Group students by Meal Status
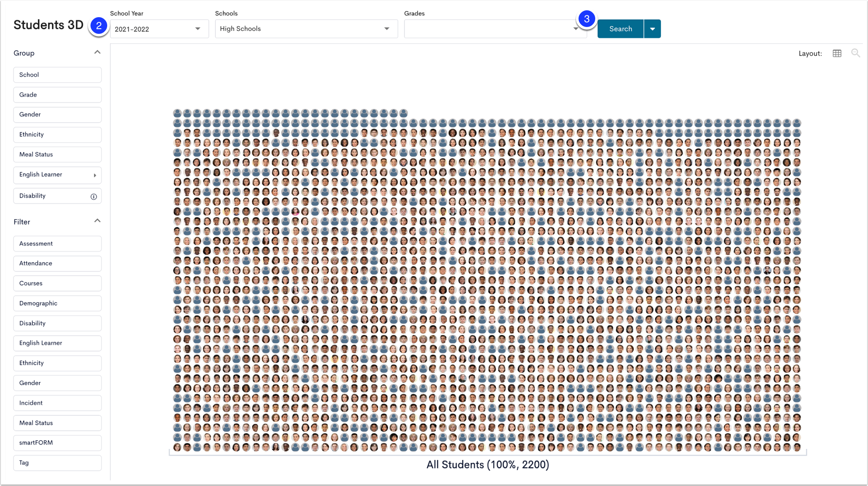 57,154
